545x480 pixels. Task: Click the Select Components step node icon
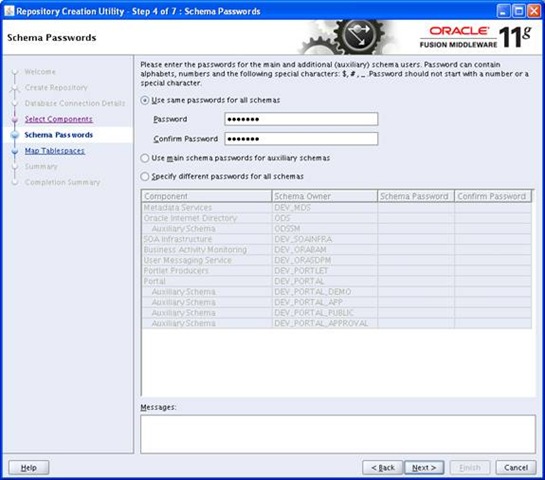pos(15,119)
